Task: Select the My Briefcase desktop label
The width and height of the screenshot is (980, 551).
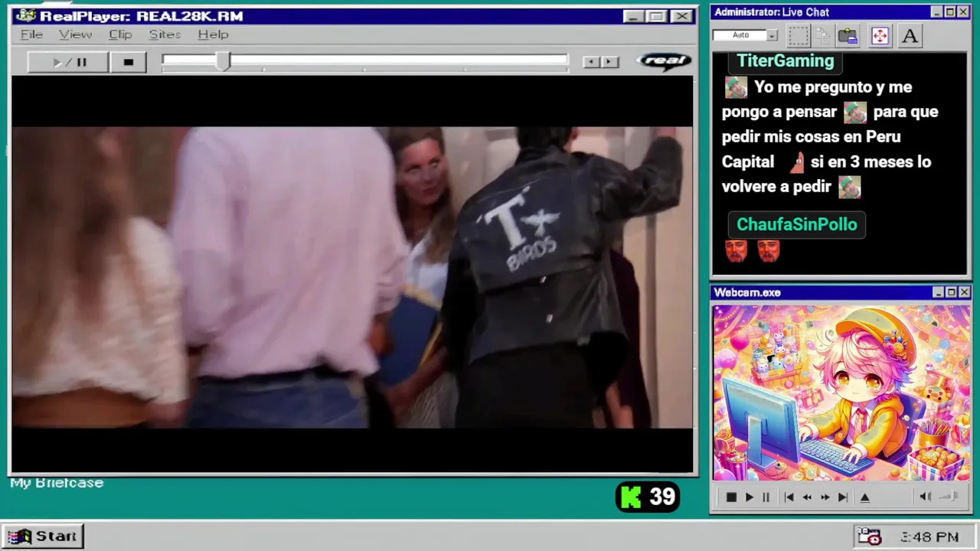Action: [x=57, y=483]
